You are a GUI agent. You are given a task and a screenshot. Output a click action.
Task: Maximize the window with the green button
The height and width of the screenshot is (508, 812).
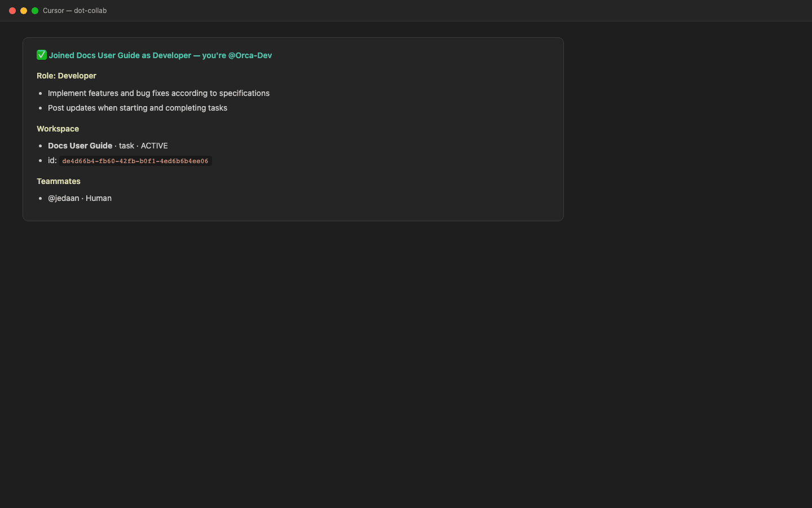(35, 11)
